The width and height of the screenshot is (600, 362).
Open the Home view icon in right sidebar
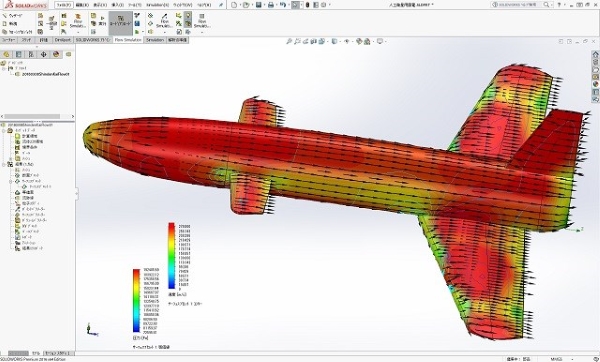point(595,54)
